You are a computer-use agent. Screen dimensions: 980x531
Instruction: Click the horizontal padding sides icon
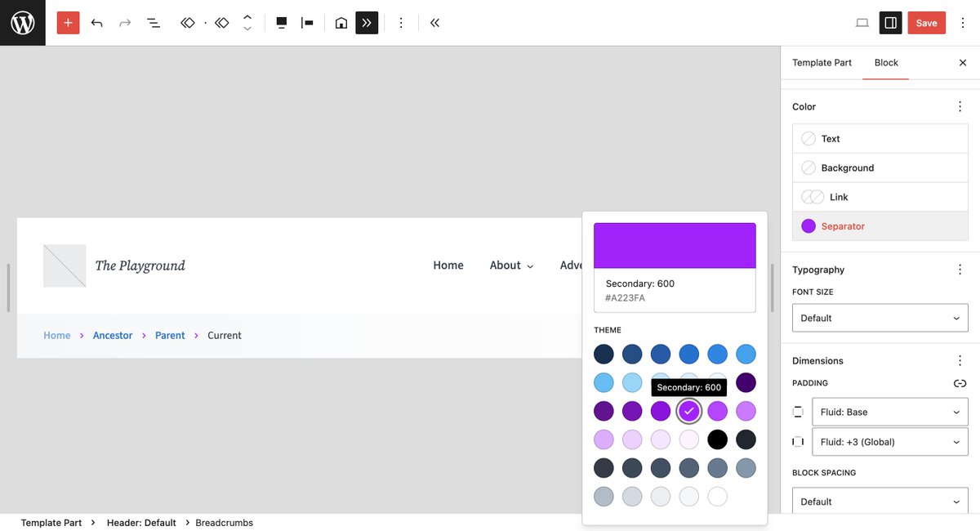[798, 442]
